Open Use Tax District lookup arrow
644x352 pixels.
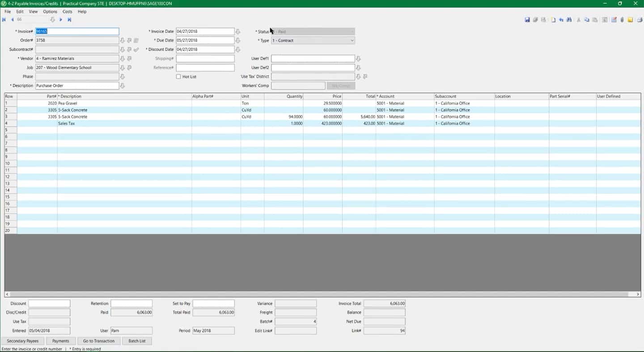(x=358, y=76)
